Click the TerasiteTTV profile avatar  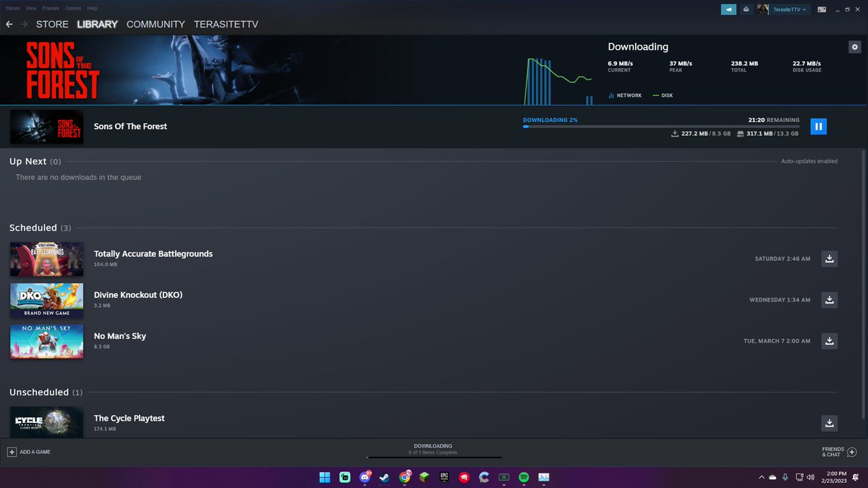coord(762,9)
